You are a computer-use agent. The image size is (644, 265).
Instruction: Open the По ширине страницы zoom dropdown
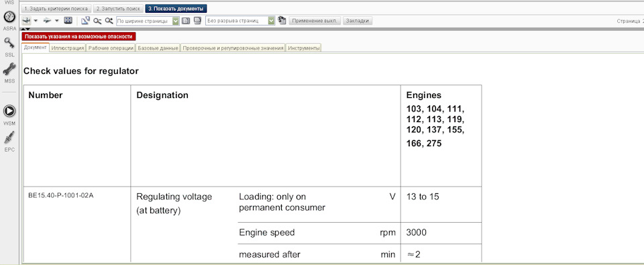point(148,21)
